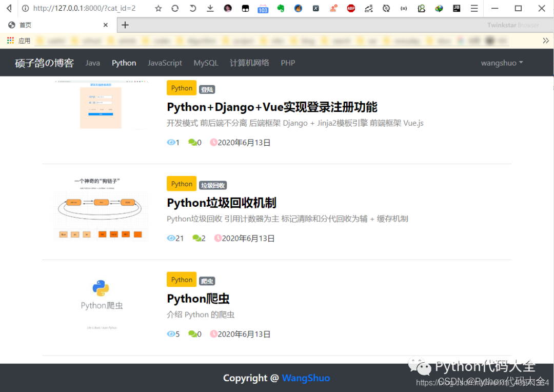Select description 介绍 Python 的爬虫

pyautogui.click(x=201, y=315)
